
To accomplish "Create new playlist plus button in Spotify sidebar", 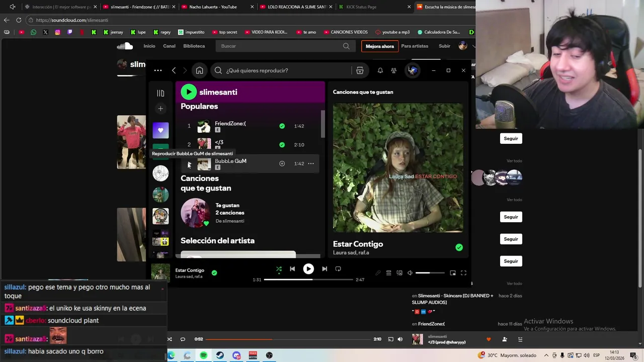I will 160,109.
